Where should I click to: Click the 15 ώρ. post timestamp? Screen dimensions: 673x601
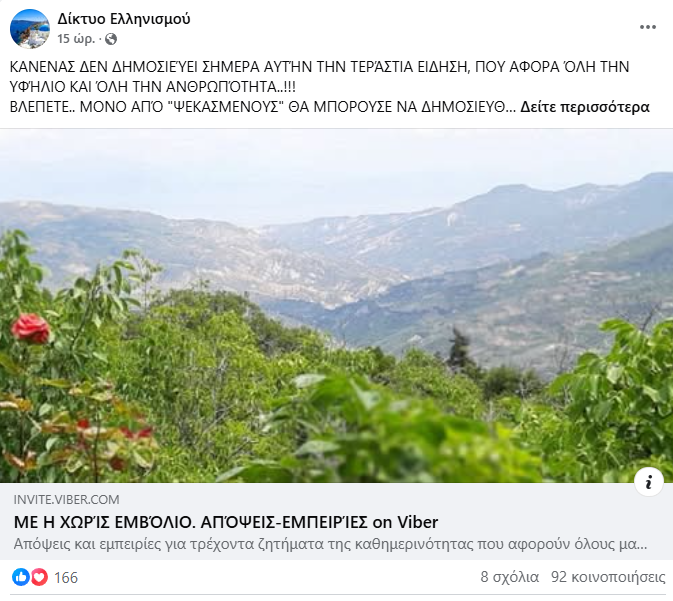[x=76, y=39]
